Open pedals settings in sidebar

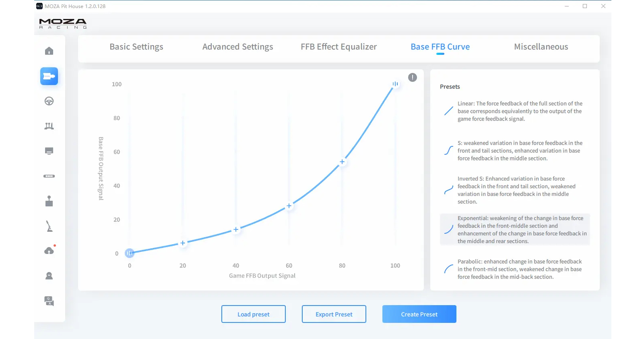(49, 126)
